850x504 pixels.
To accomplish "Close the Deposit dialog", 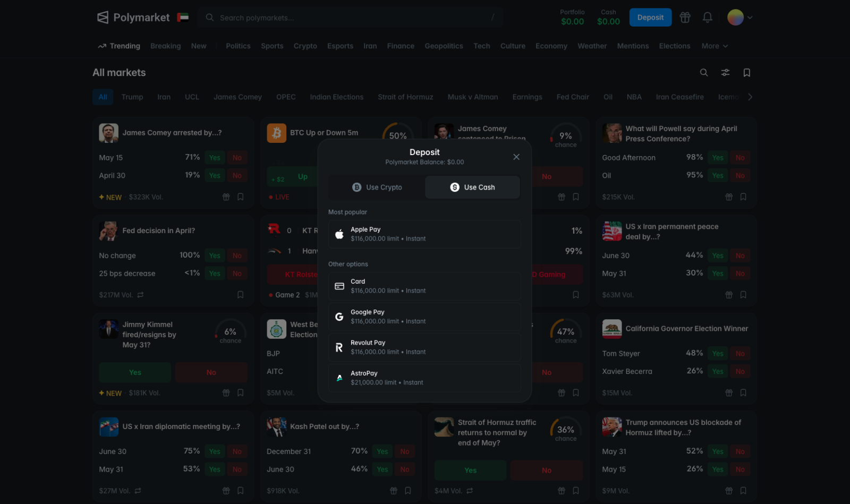I will (516, 157).
